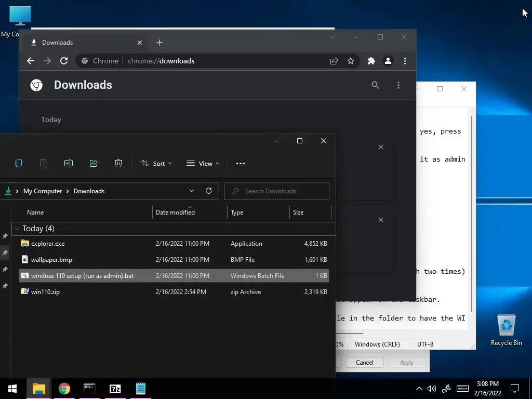Viewport: 532px width, 399px height.
Task: Reload the Chrome downloads page
Action: coord(64,61)
